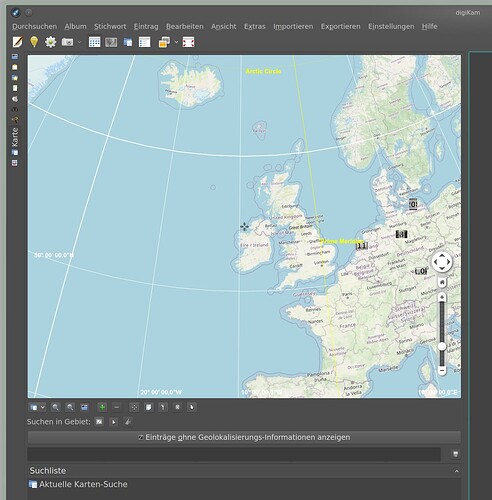Image resolution: width=492 pixels, height=500 pixels.
Task: Open the Importieren menu
Action: click(x=293, y=26)
